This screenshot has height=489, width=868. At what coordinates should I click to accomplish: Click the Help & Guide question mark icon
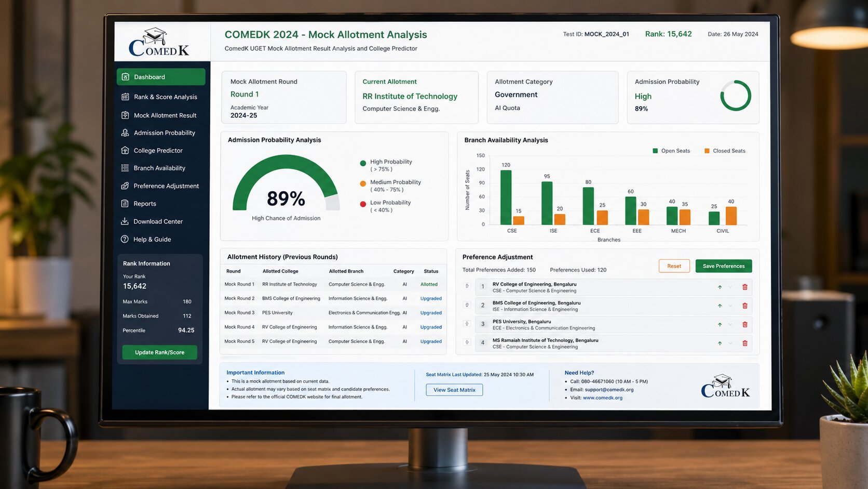[125, 239]
